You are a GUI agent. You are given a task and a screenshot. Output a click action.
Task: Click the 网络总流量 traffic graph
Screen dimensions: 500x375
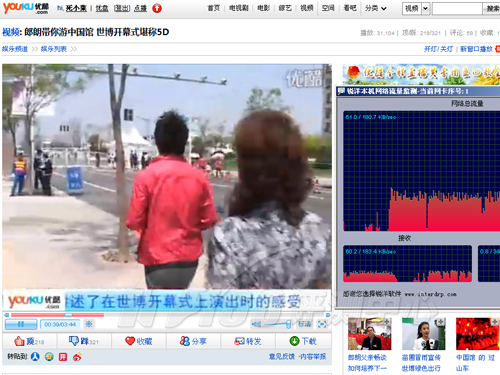point(422,171)
